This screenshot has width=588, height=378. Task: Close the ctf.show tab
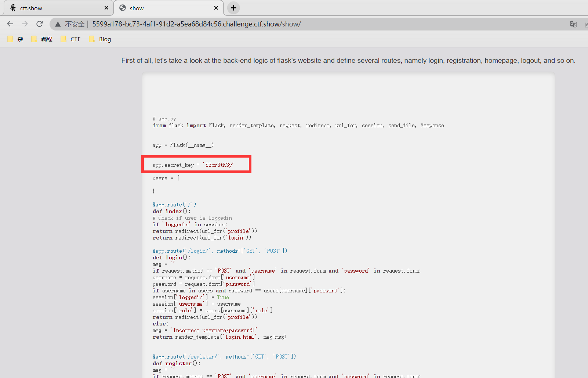tap(106, 8)
